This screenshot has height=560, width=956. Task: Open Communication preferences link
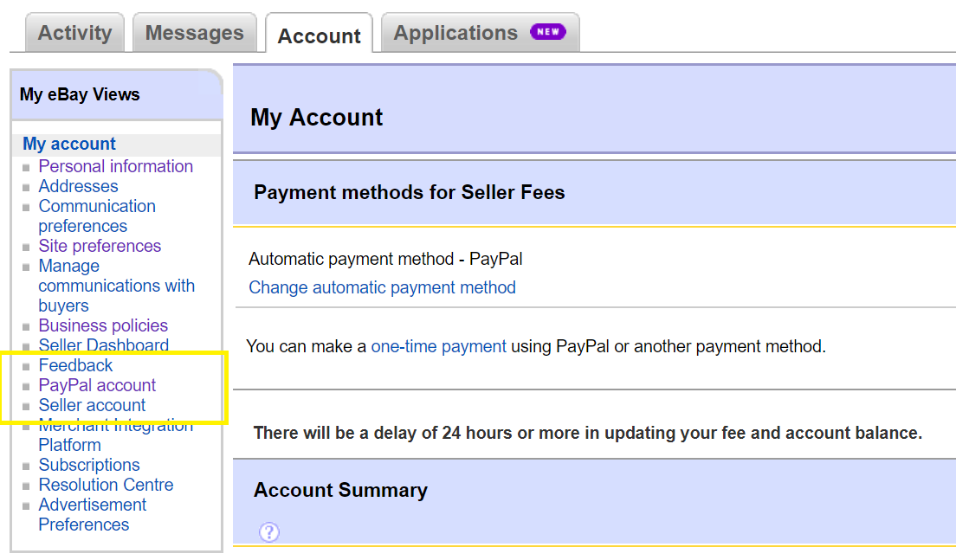pos(97,216)
